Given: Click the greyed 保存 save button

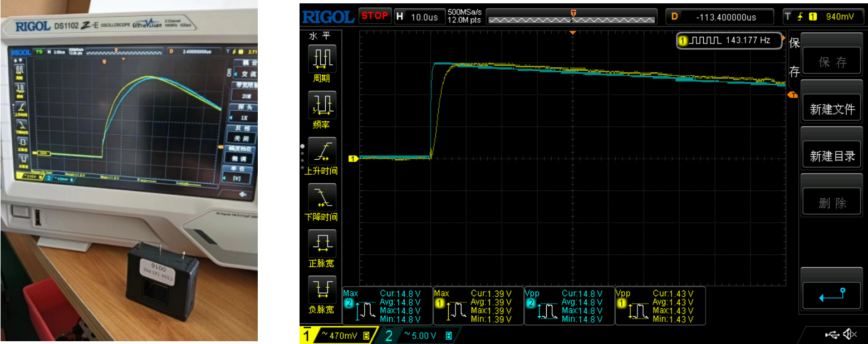Looking at the screenshot, I should (x=832, y=54).
